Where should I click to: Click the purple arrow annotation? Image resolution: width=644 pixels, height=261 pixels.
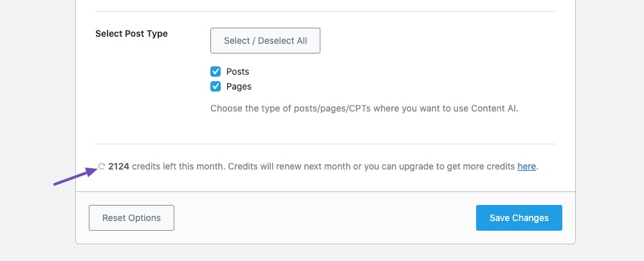[x=75, y=176]
